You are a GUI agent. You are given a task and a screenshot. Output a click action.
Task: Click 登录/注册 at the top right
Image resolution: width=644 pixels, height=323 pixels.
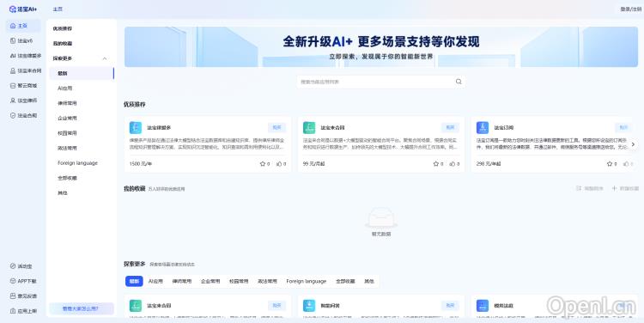click(x=630, y=9)
